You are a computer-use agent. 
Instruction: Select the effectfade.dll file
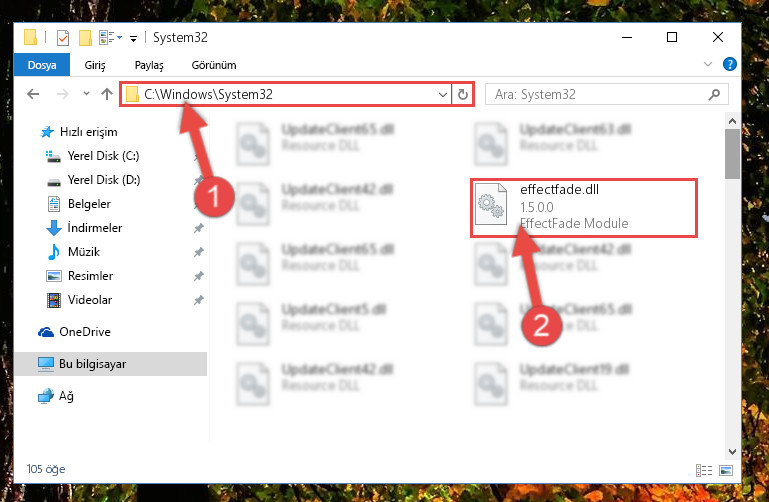point(584,208)
